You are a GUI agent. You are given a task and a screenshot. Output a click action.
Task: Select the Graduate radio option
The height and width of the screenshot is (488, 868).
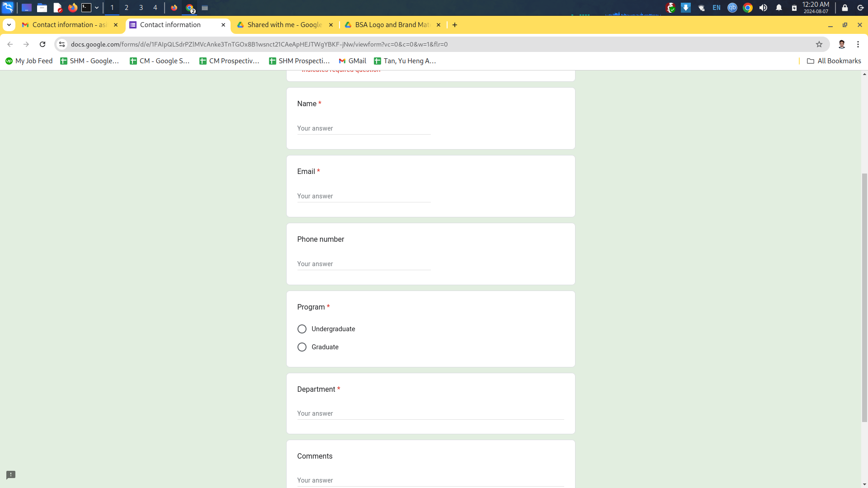[302, 347]
